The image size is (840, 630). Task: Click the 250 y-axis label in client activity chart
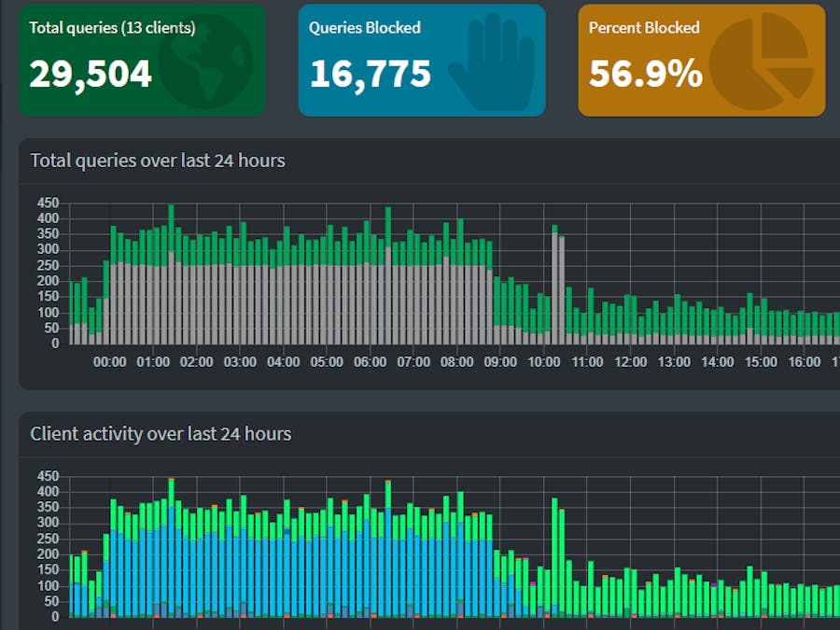(x=48, y=539)
